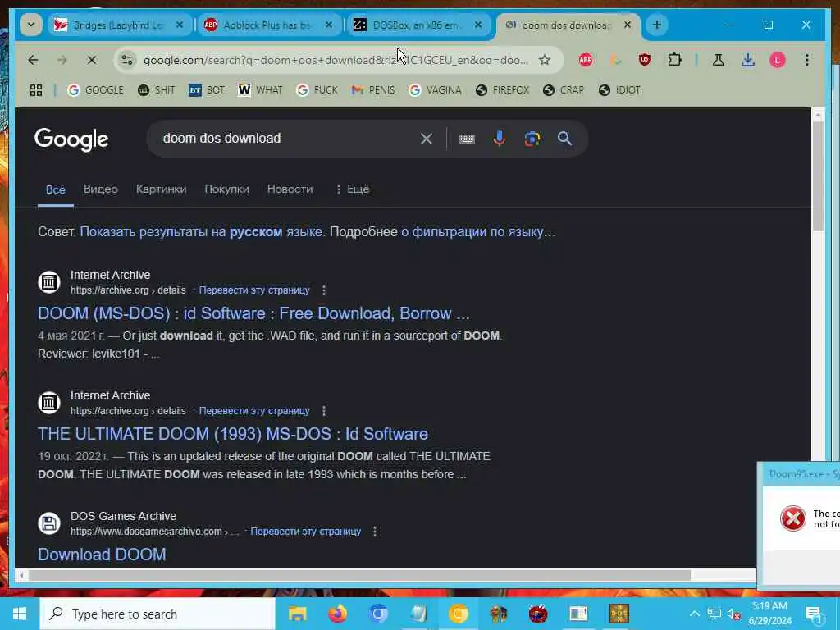Image resolution: width=840 pixels, height=630 pixels.
Task: Go back to the previous page
Action: (33, 60)
